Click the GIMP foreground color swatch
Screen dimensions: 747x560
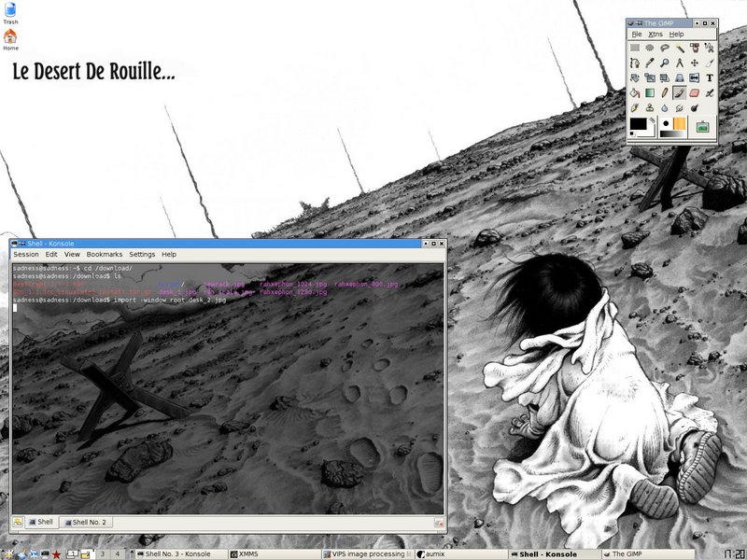tap(638, 124)
